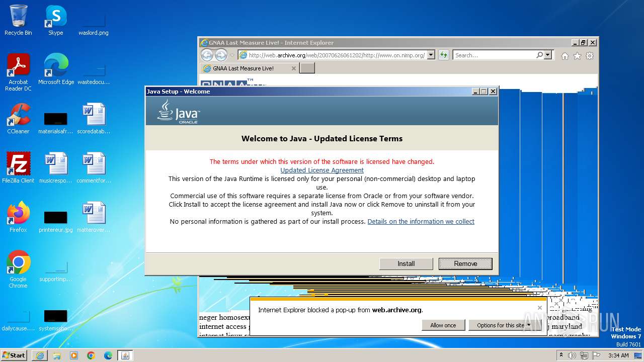The height and width of the screenshot is (362, 644).
Task: Click the Internet Explorer forward arrow
Action: (221, 55)
